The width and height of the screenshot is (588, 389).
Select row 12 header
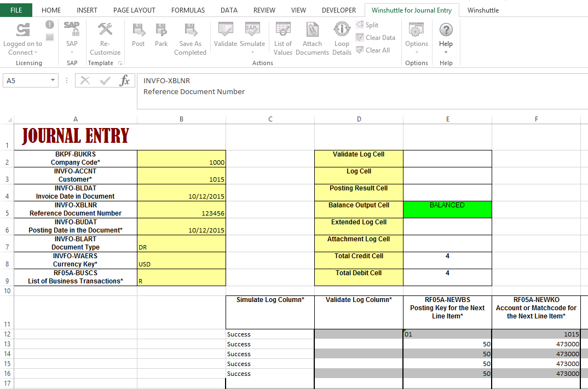[x=7, y=334]
